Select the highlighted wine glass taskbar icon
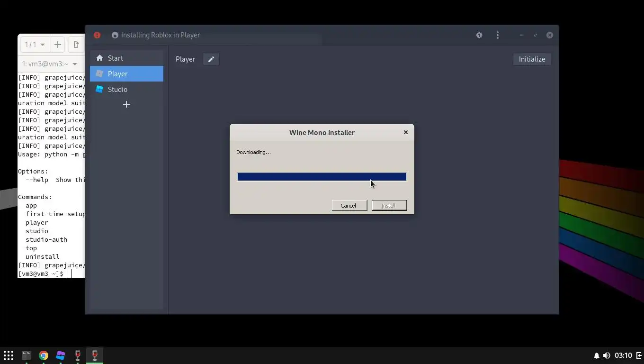Viewport: 644px width, 364px height. click(x=95, y=355)
